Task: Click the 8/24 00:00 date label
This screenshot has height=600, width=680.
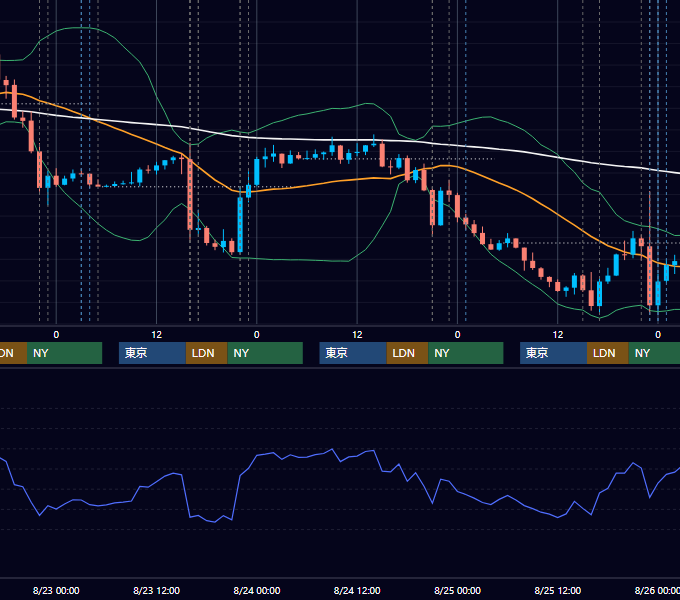Action: [x=257, y=590]
